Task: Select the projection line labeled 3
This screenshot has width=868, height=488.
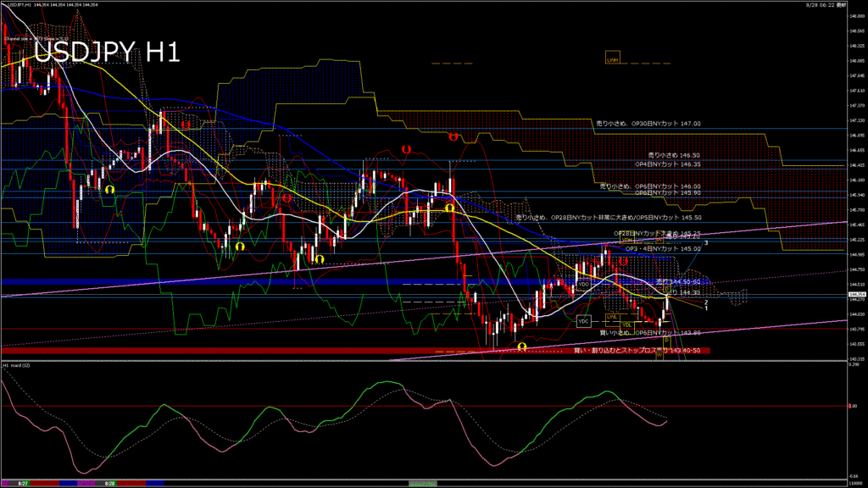Action: coord(706,243)
